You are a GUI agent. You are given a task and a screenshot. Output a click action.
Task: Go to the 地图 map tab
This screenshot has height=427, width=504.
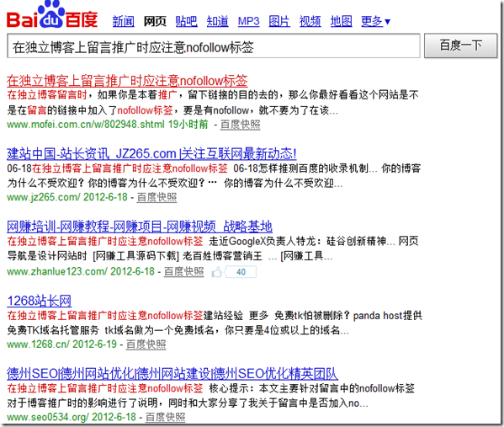[x=342, y=21]
